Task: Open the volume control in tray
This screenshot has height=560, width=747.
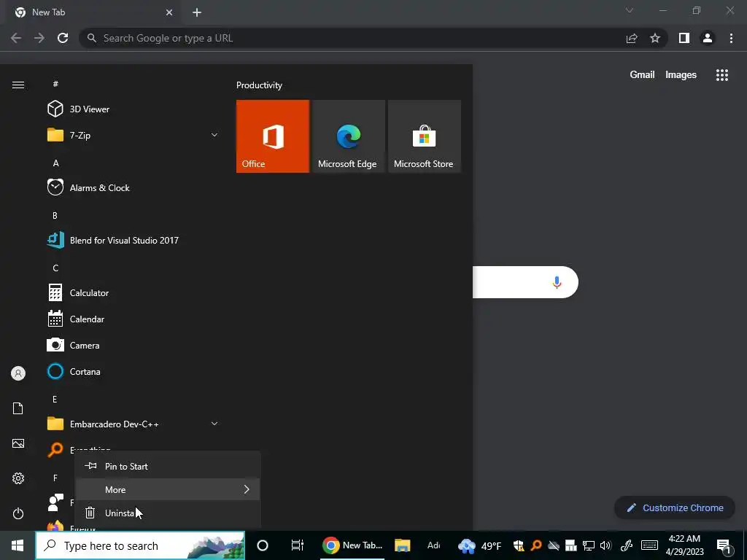Action: coord(606,545)
